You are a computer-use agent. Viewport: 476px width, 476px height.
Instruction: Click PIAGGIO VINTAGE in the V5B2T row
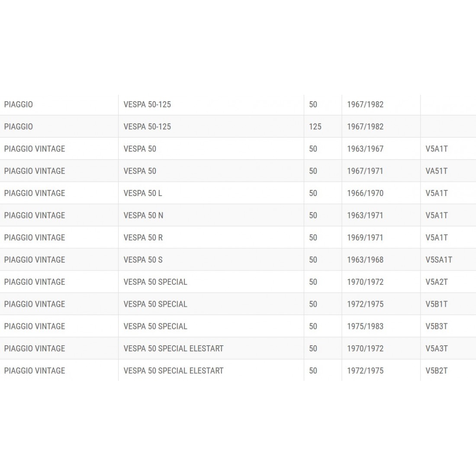[x=35, y=370]
